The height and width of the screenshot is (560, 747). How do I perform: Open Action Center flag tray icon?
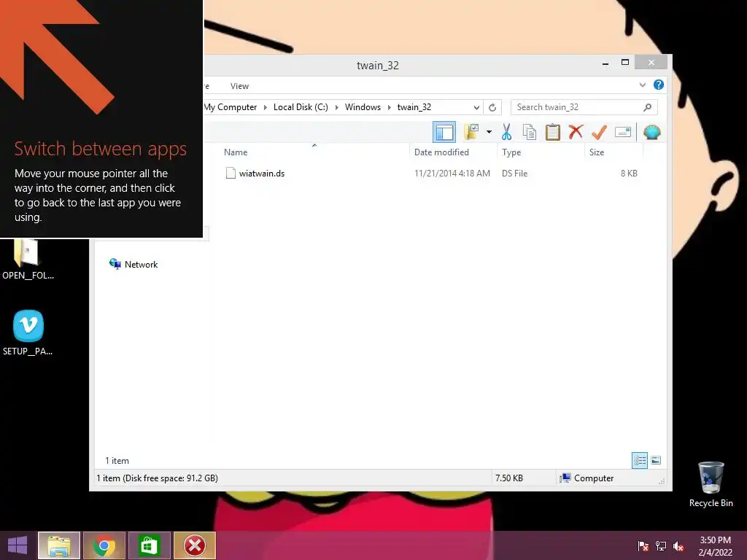[643, 545]
